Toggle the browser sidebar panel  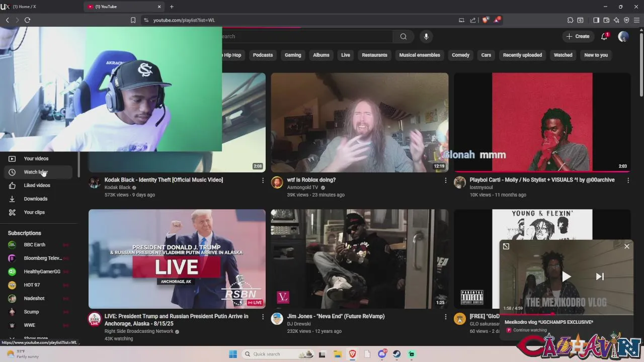pos(596,20)
